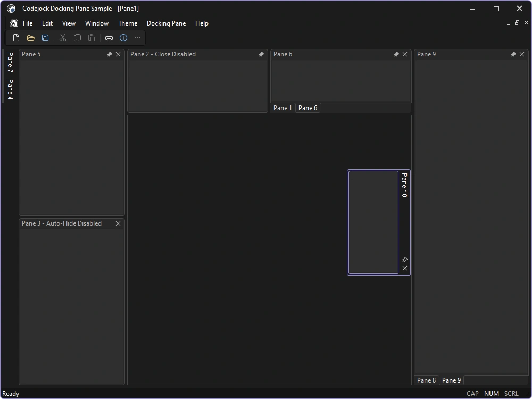Close Pane 3 - Auto-Hide Disabled
532x399 pixels.
click(118, 223)
